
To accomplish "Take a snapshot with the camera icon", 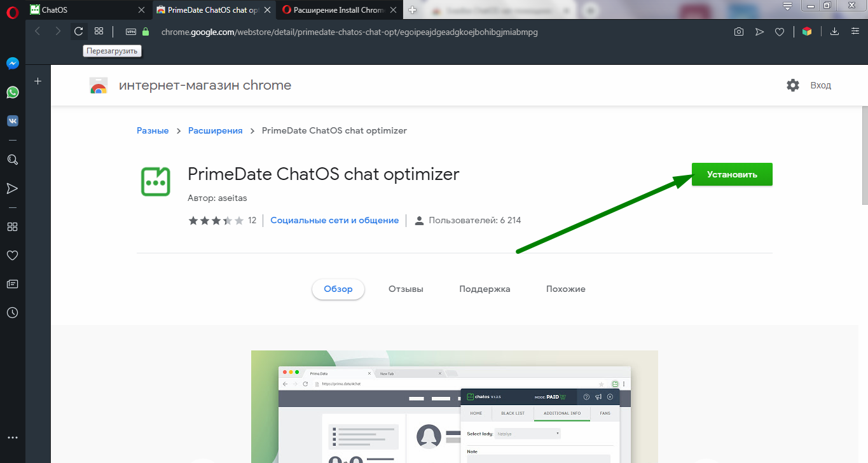I will [x=739, y=32].
